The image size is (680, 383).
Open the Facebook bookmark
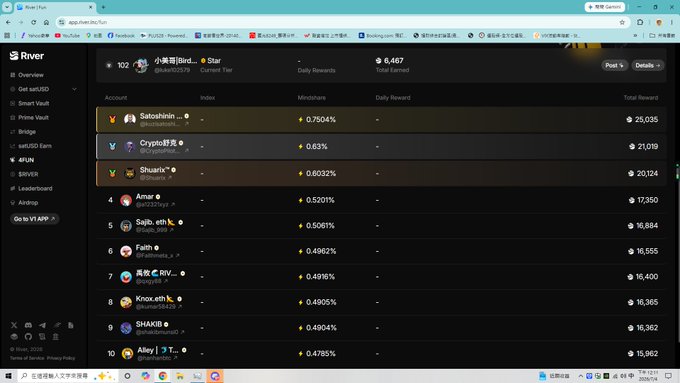(121, 36)
